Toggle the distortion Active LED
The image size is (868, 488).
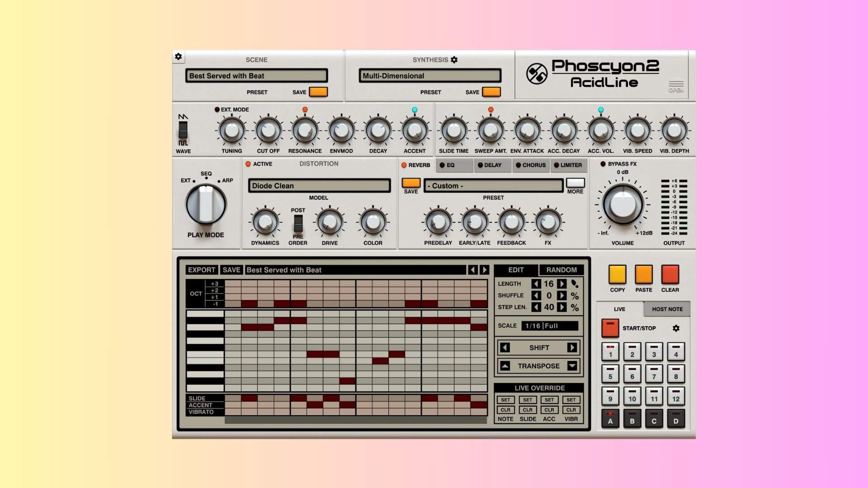[248, 164]
